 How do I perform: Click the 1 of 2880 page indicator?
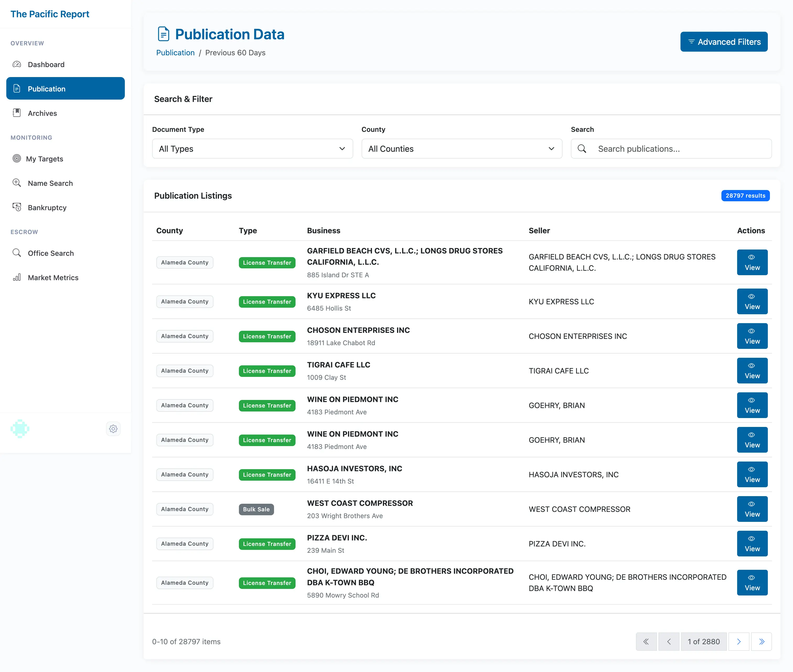click(x=704, y=642)
